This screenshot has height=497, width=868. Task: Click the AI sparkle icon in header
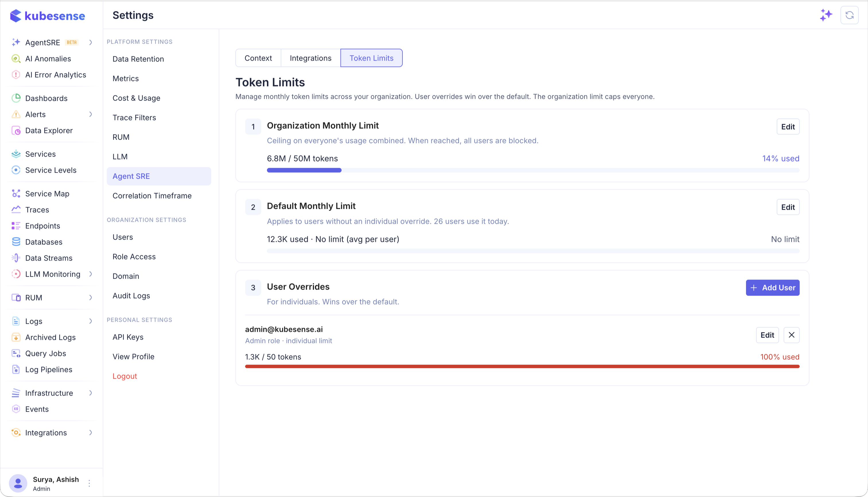coord(826,15)
